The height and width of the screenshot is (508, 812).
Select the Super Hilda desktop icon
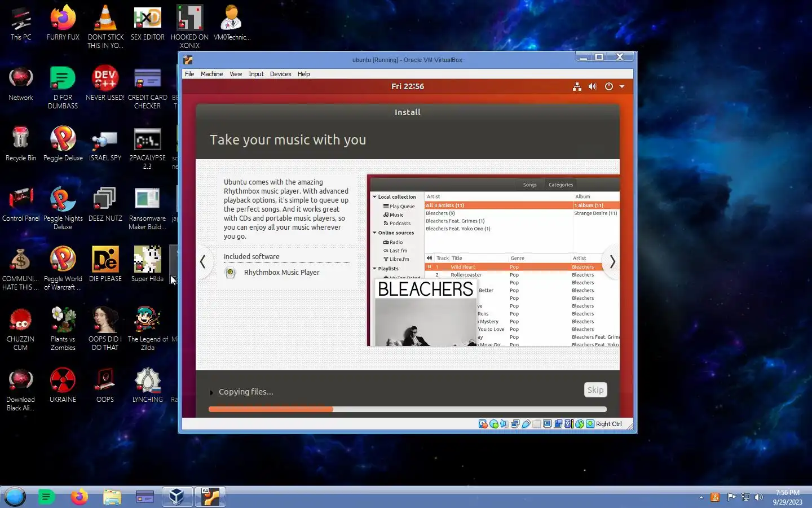click(x=148, y=266)
